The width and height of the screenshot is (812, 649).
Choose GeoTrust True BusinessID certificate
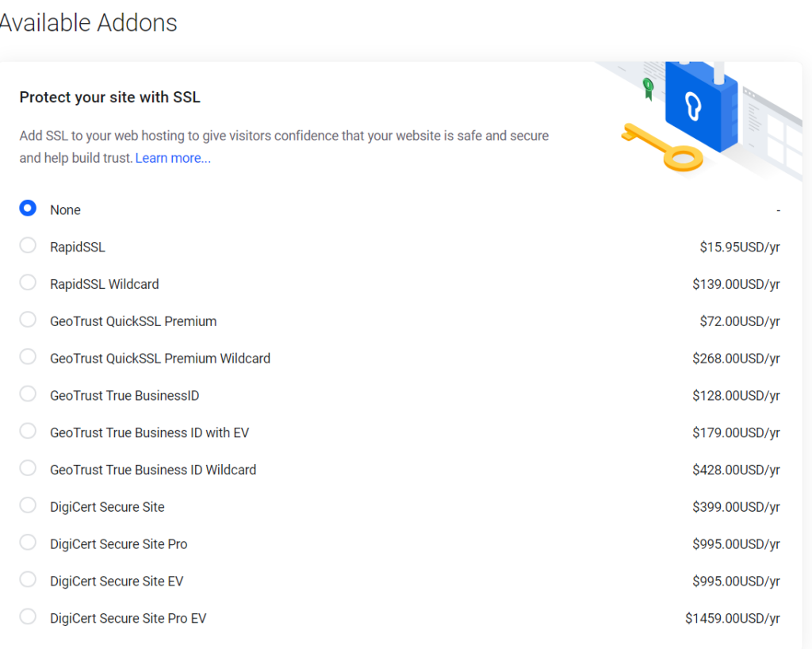(x=28, y=394)
